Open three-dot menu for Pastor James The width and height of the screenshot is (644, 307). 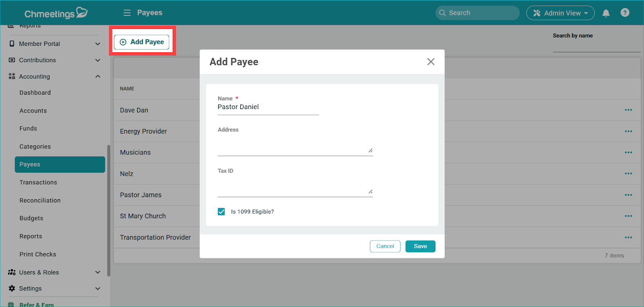(628, 195)
